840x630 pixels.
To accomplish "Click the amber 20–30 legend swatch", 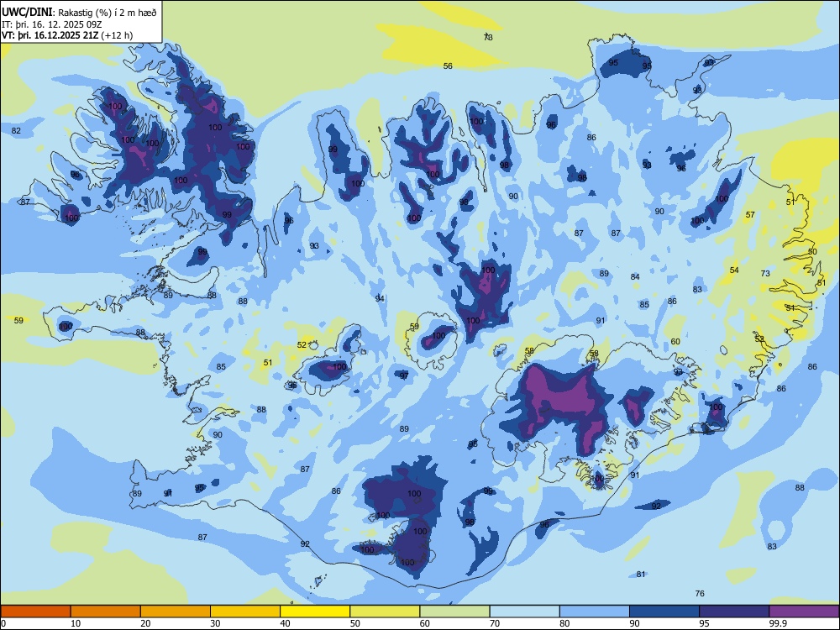I will point(176,612).
